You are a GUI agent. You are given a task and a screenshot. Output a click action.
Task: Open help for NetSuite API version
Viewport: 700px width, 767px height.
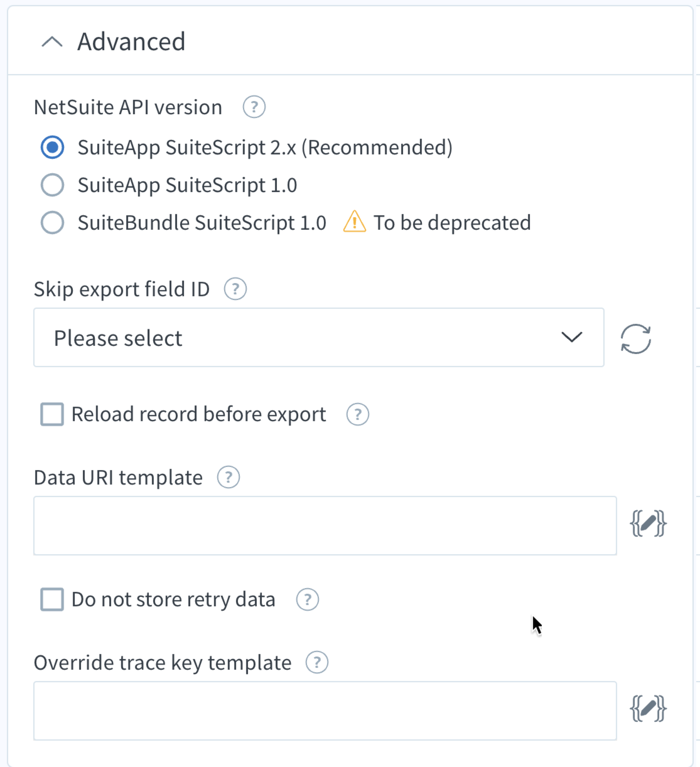click(x=254, y=107)
